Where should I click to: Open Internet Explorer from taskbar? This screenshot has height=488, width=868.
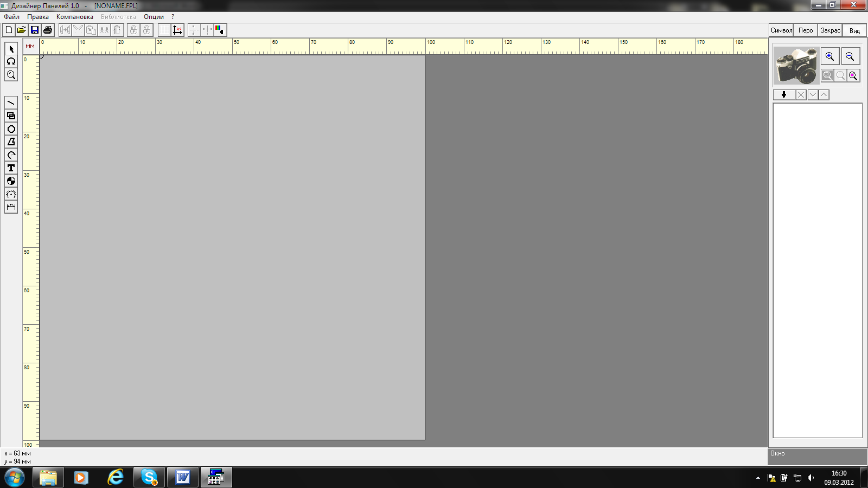click(x=115, y=478)
